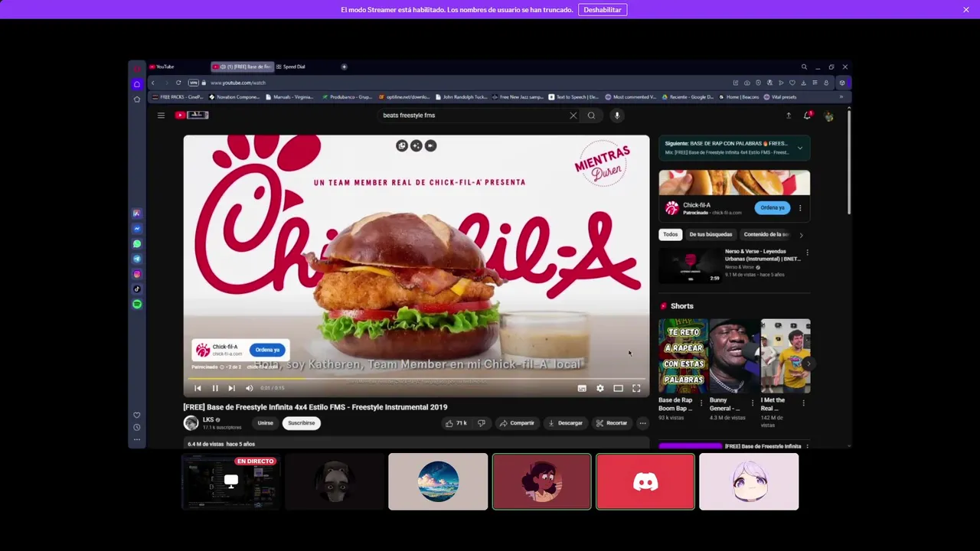Open a new browser tab with plus
The image size is (980, 551).
pos(344,67)
